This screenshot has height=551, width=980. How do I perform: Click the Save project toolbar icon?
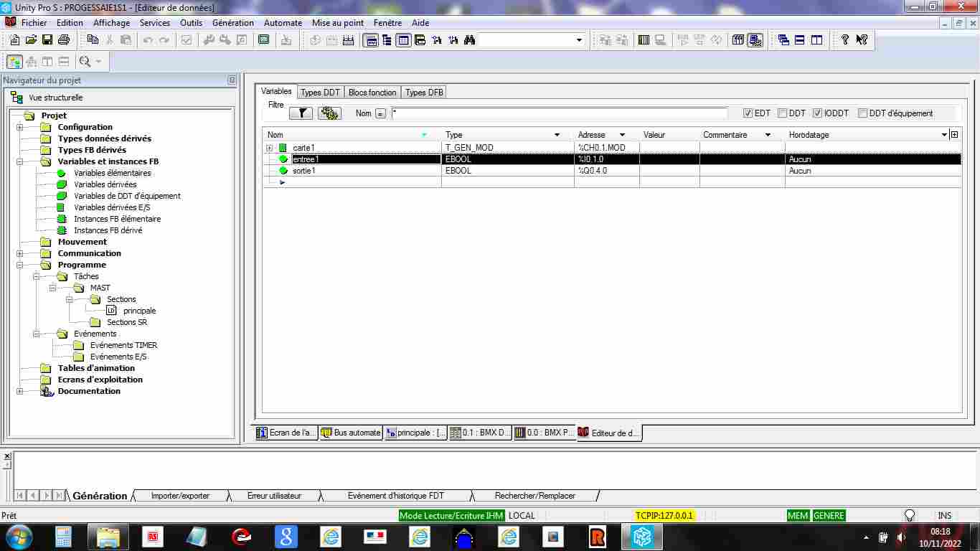[47, 40]
